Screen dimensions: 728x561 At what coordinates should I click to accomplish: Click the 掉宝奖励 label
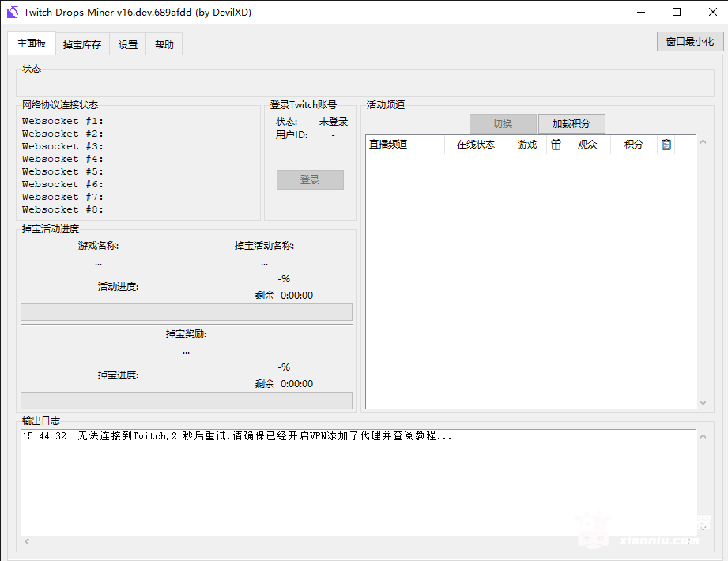(x=187, y=334)
